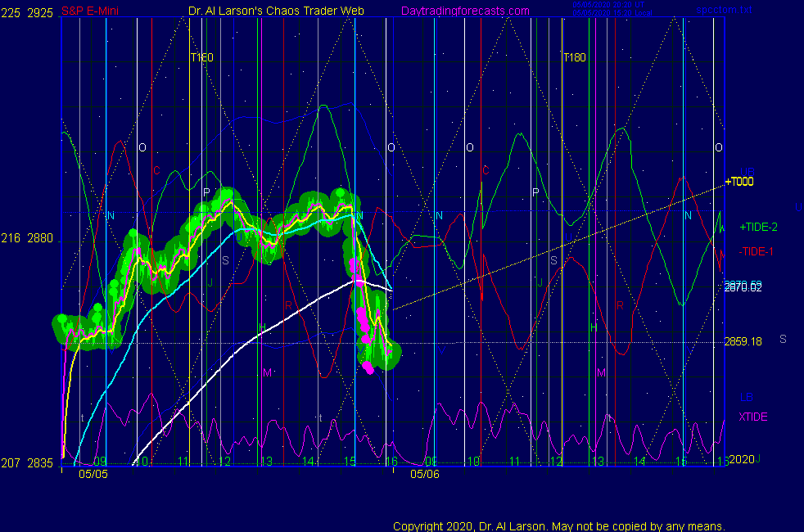Screen dimensions: 804x532
Task: Click the "+TIDE-2" legend label
Action: [758, 227]
